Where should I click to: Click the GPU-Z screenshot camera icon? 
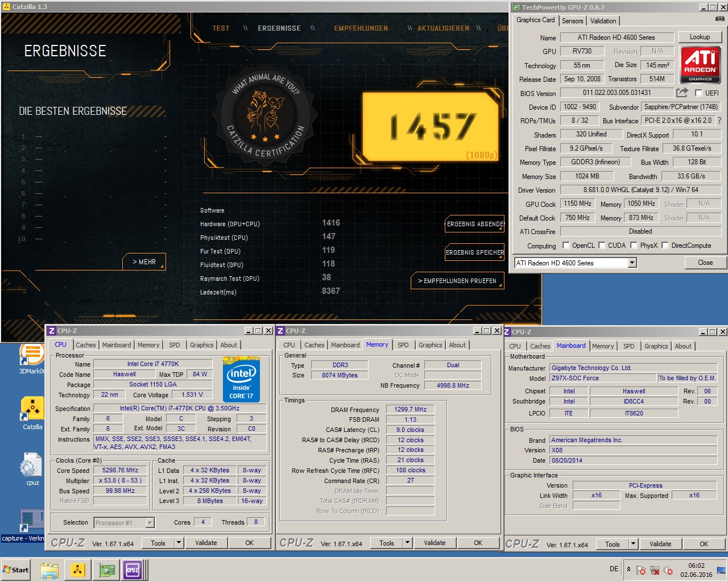tap(720, 19)
